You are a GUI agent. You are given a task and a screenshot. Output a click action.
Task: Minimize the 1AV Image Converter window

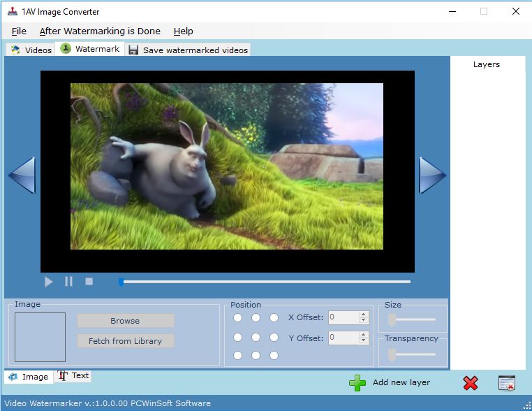point(452,12)
